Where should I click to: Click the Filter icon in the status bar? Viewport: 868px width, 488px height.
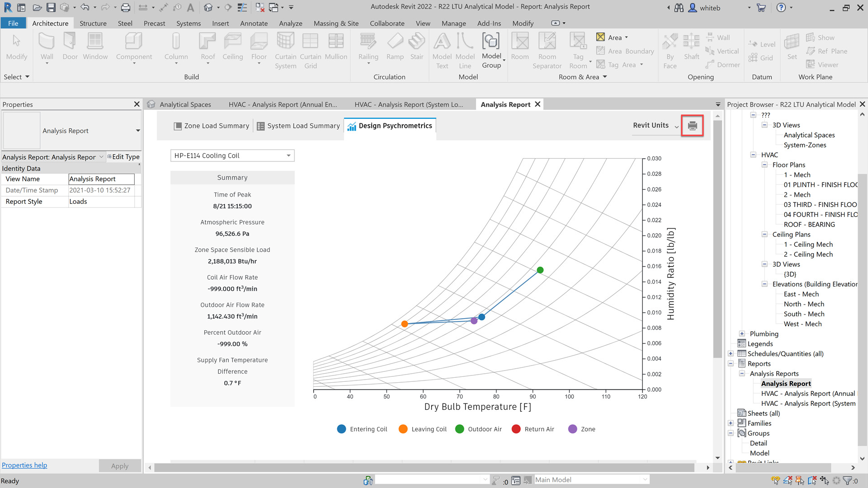[848, 480]
